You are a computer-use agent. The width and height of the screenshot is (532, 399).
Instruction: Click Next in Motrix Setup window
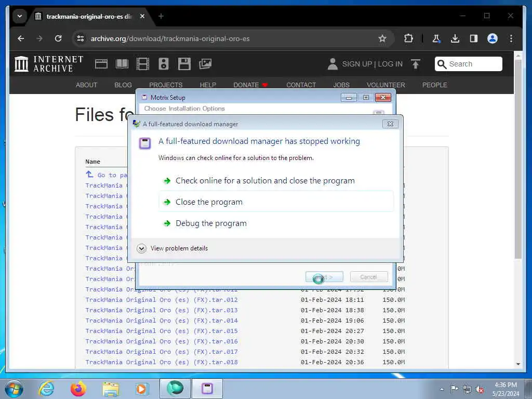click(x=324, y=277)
